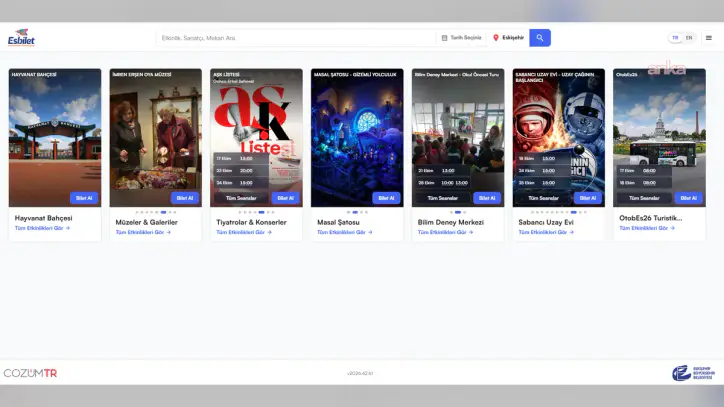Select the 18 Ekim 15:00 Sabancı Uzay Evi session
724x407 pixels.
tap(543, 158)
